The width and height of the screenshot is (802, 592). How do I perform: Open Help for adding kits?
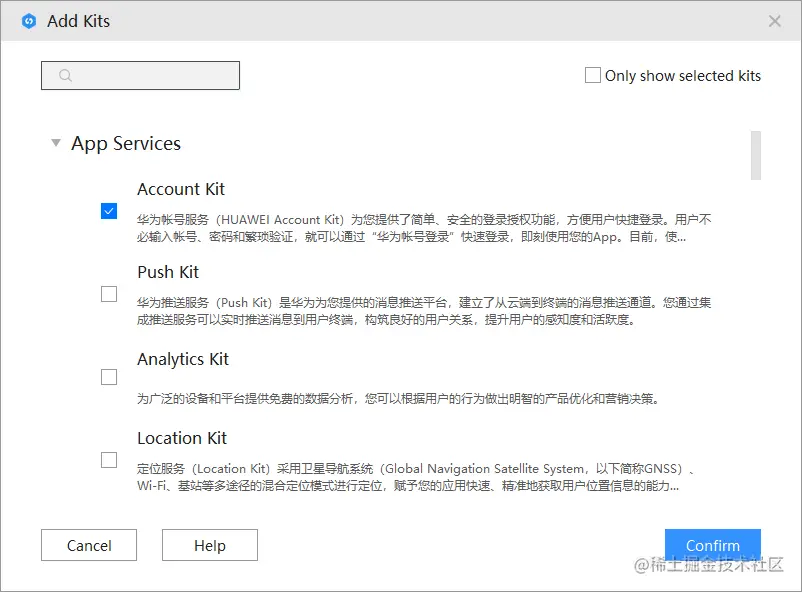(x=210, y=545)
